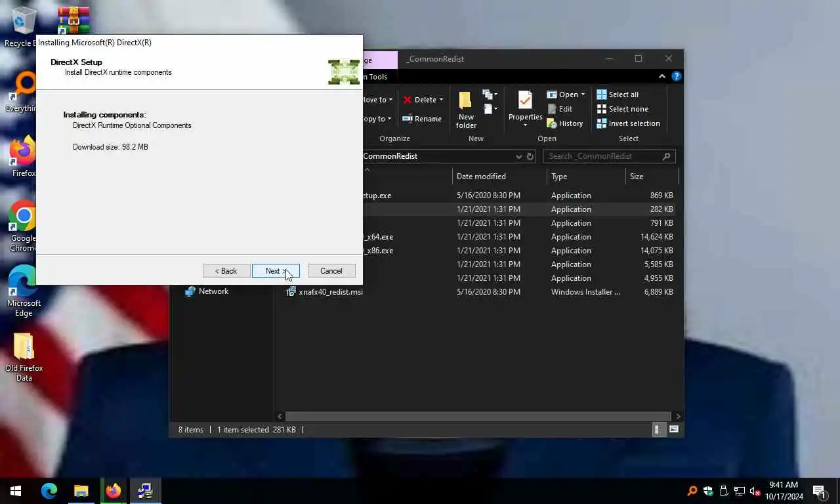Switch to Large icons view in status bar
The height and width of the screenshot is (504, 840).
tap(673, 430)
